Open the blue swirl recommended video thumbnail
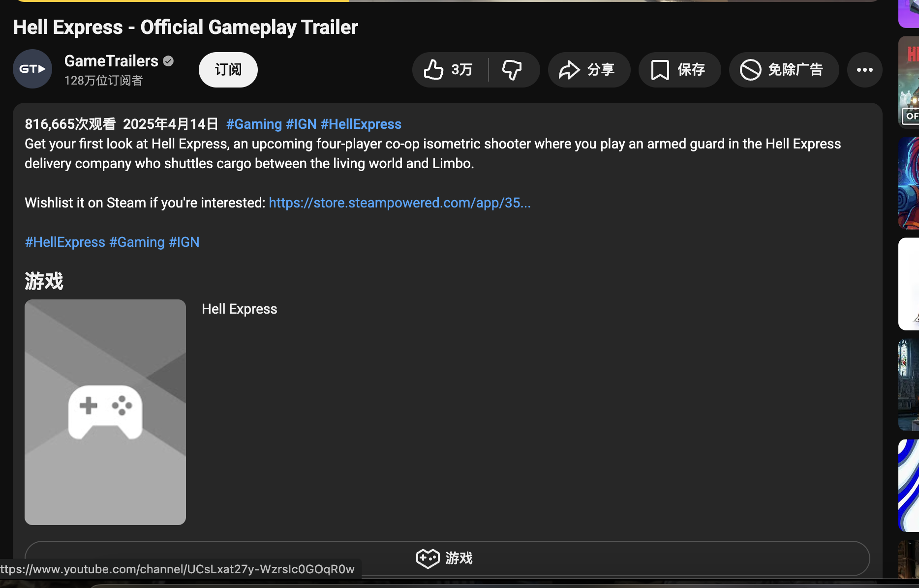Screen dimensions: 919x588 pos(909,183)
